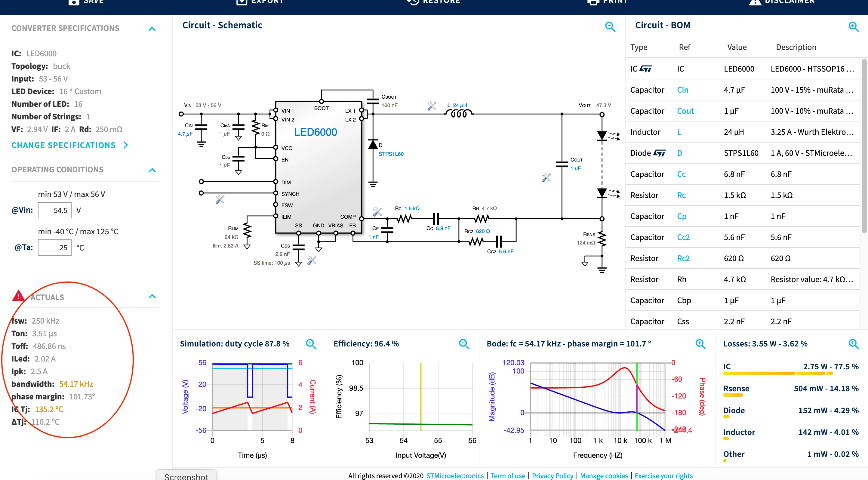Screen dimensions: 868x480
Task: Enlarge the Efficiency chart with its magnifier
Action: tap(464, 344)
